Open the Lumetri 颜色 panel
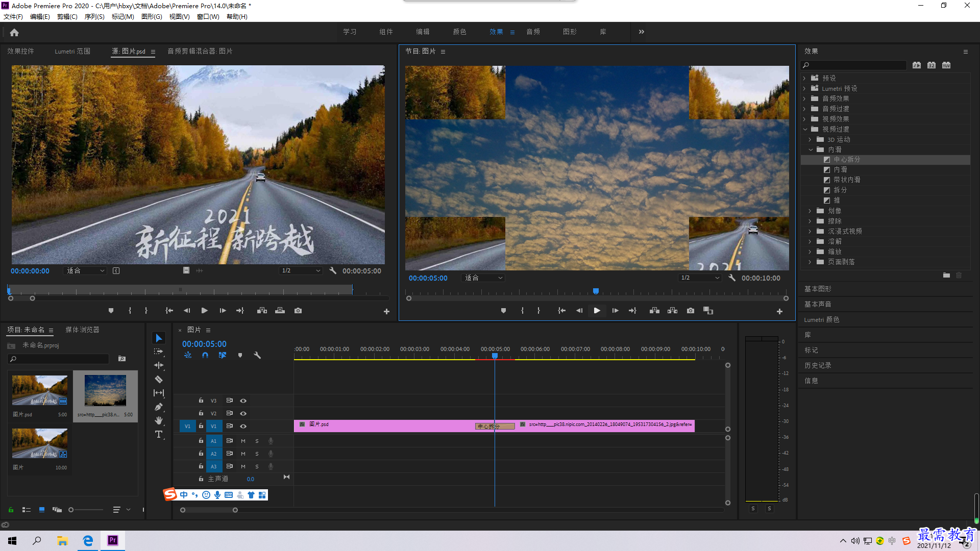The height and width of the screenshot is (551, 980). click(x=822, y=319)
